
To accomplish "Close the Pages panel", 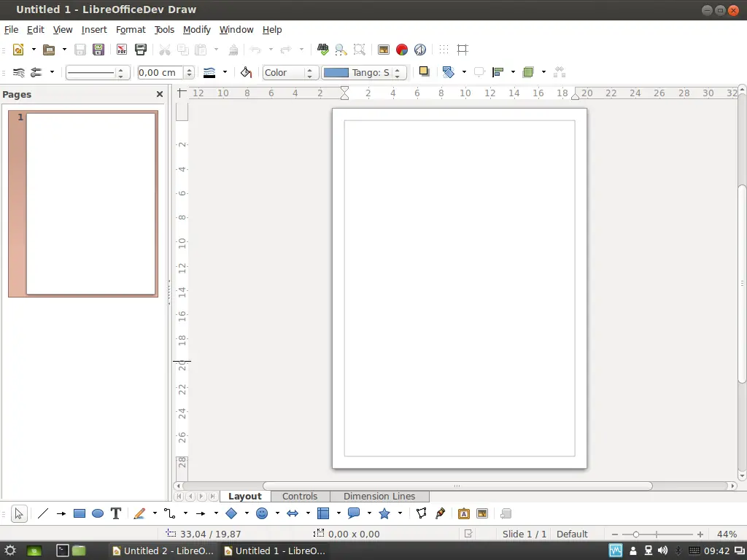I will (x=160, y=94).
